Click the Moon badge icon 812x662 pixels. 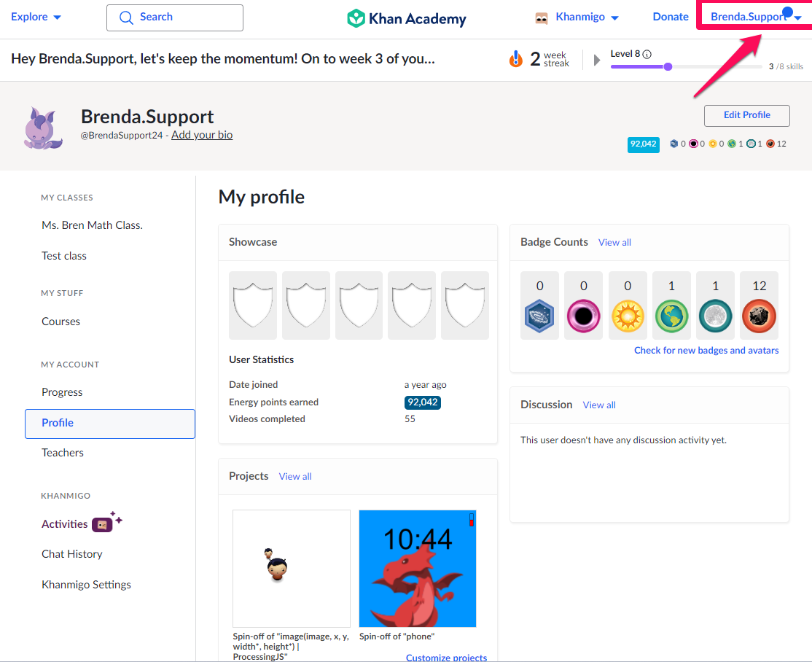pos(715,316)
